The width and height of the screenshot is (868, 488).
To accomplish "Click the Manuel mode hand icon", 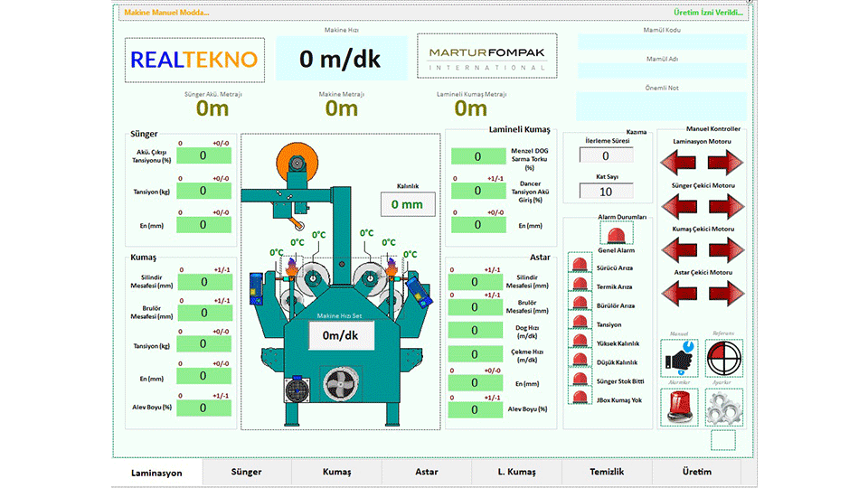I will tap(680, 358).
